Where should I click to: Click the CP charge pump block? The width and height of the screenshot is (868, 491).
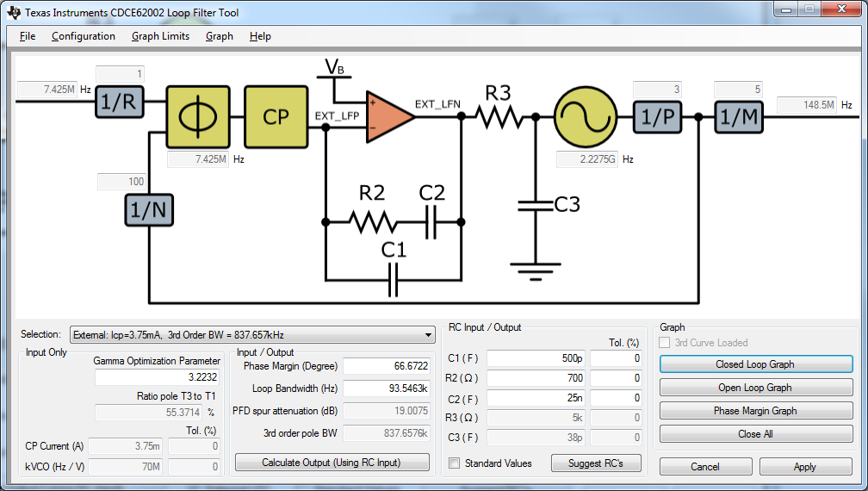(276, 117)
